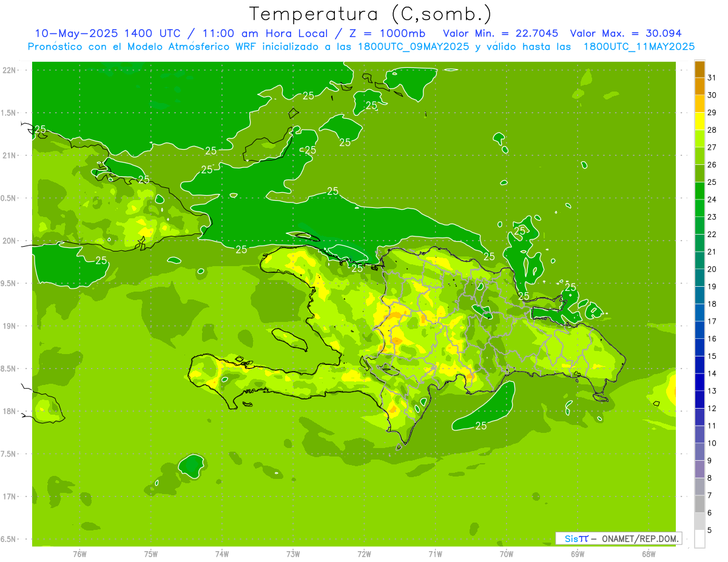Click the '7.5N' latitude axis label
Image resolution: width=728 pixels, height=562 pixels.
(x=9, y=454)
